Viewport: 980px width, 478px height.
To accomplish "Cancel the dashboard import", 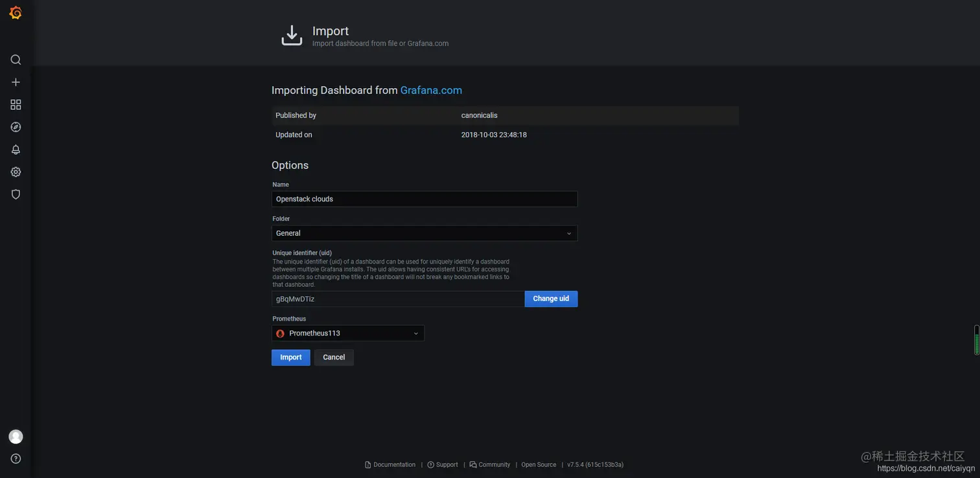I will click(334, 358).
